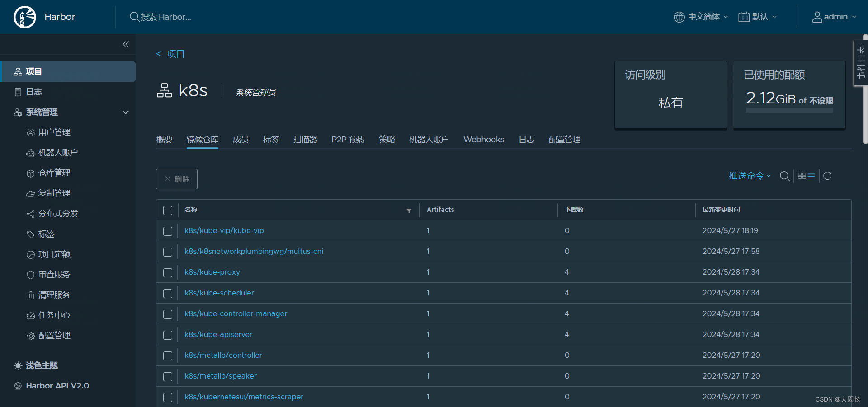
Task: Check the k8s/metallb/speaker row checkbox
Action: (x=168, y=377)
